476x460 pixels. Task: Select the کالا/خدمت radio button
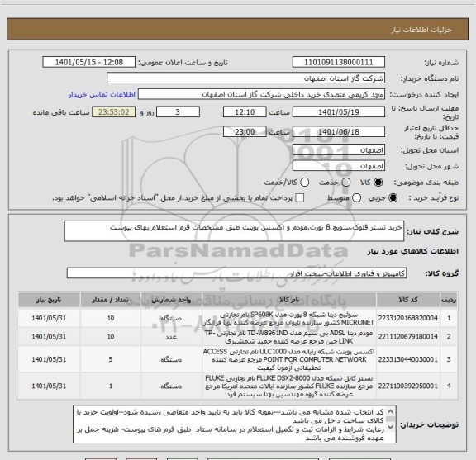point(304,183)
